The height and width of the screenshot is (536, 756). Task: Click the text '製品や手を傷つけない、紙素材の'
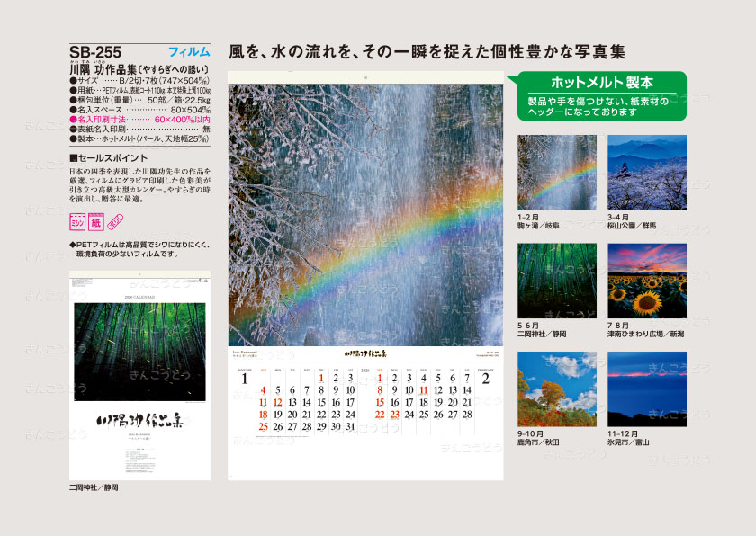click(x=598, y=102)
